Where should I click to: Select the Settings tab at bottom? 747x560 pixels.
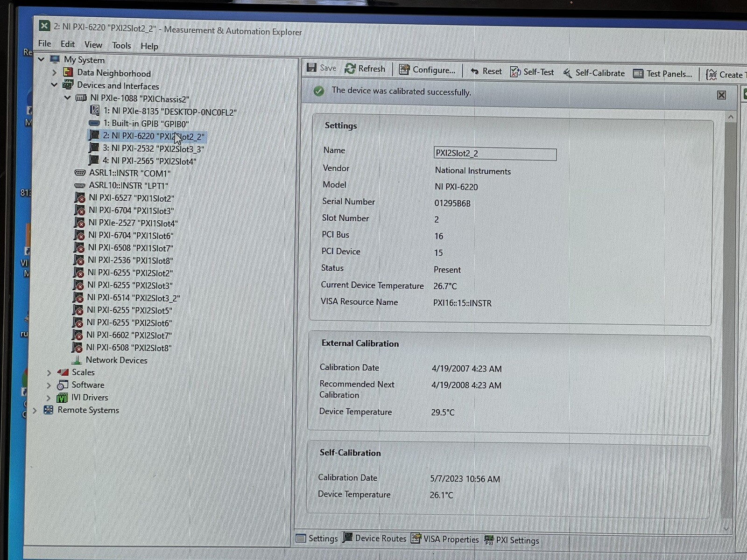(317, 538)
